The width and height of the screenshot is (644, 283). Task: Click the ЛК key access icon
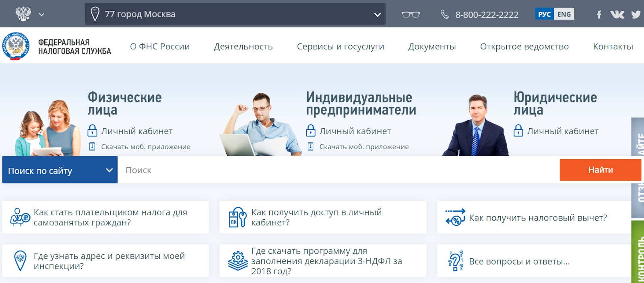pos(237,217)
